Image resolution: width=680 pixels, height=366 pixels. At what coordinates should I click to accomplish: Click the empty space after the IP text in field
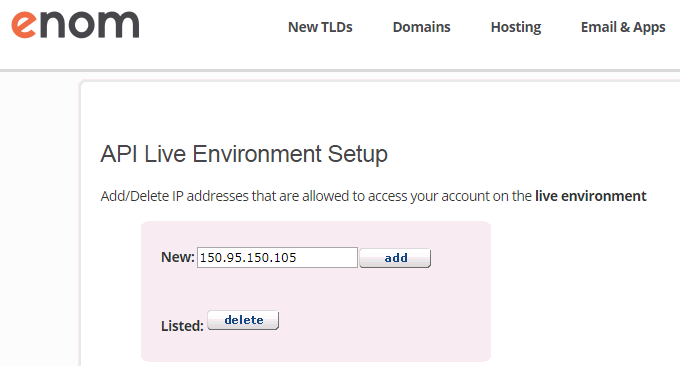(x=327, y=258)
